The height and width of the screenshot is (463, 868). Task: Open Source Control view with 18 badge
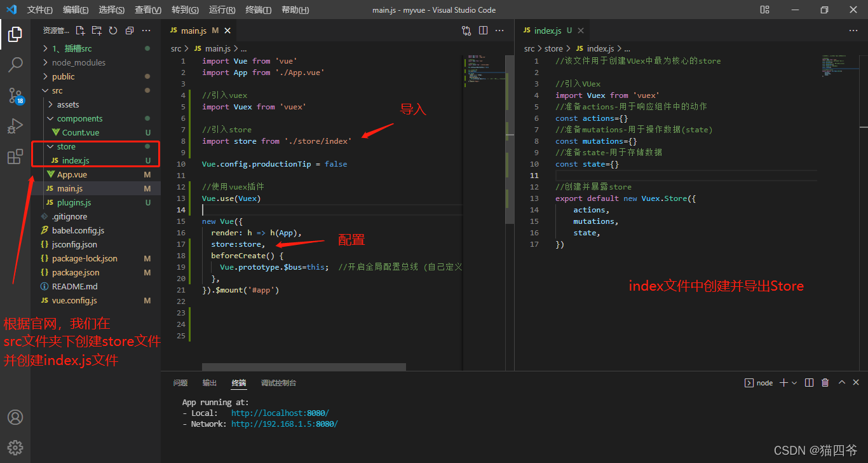point(15,95)
